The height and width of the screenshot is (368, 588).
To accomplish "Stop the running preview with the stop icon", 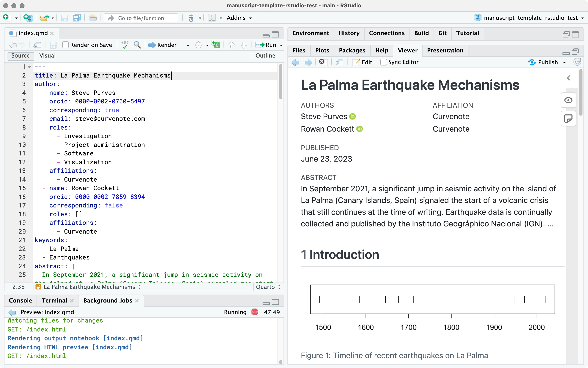I will 254,312.
